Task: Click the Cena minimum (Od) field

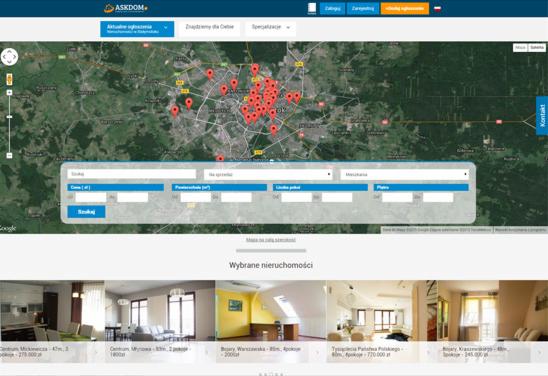Action: [x=91, y=197]
